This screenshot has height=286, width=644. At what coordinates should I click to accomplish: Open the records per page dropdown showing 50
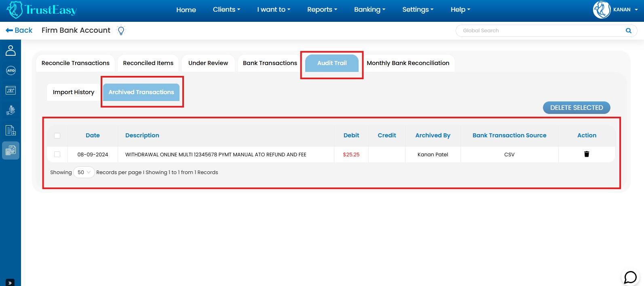tap(84, 172)
